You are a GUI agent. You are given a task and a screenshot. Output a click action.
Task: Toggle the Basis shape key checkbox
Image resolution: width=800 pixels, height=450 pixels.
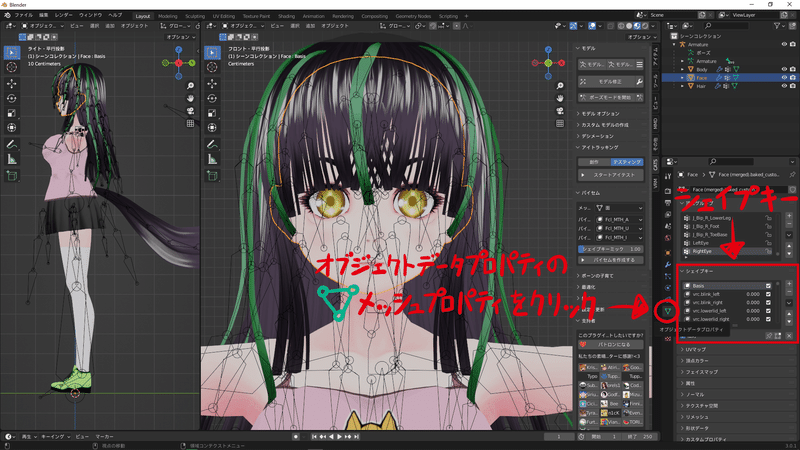pos(768,286)
